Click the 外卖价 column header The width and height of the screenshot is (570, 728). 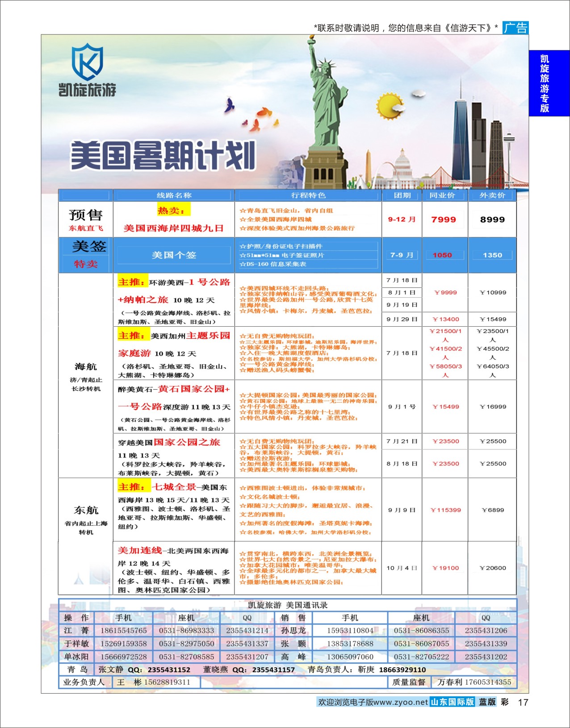coord(492,195)
